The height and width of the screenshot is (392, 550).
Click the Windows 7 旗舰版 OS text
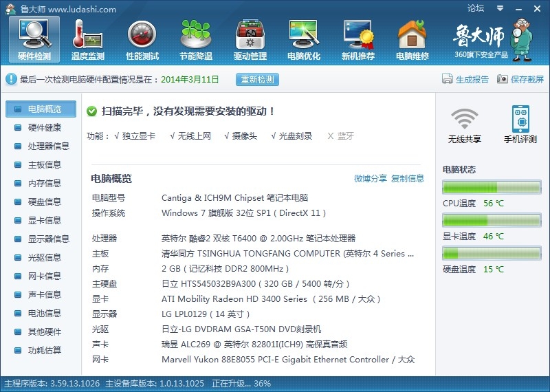(243, 213)
